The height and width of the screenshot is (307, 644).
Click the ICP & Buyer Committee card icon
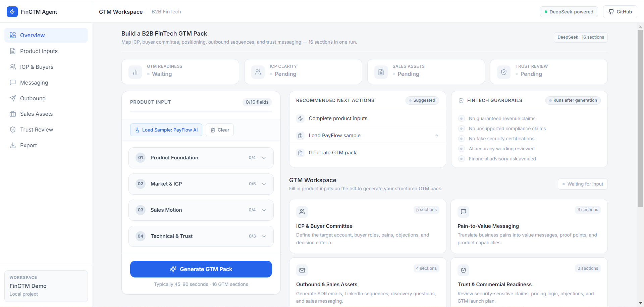point(302,212)
